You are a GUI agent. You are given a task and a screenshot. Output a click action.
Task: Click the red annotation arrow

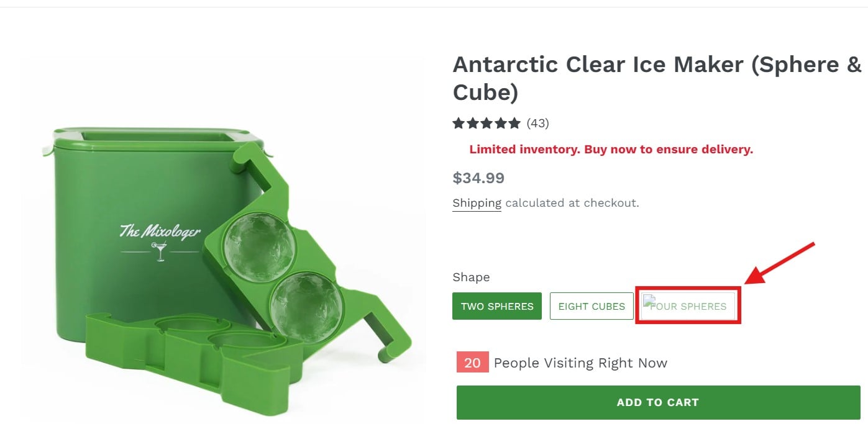[x=780, y=263]
